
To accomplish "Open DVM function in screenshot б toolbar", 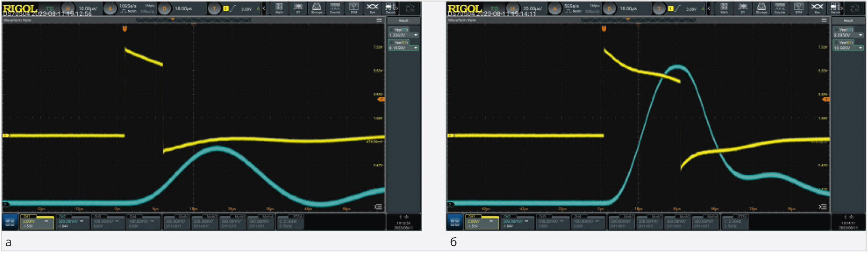I will pos(798,8).
